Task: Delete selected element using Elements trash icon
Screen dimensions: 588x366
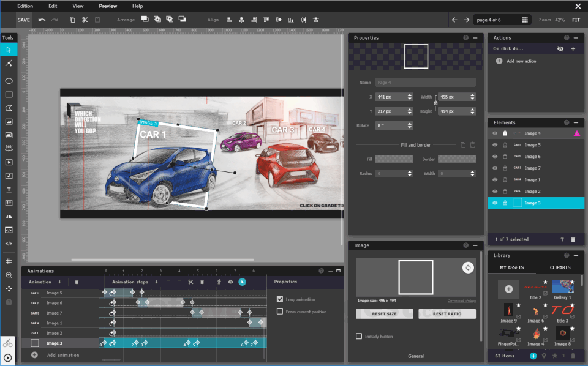Action: (x=573, y=239)
